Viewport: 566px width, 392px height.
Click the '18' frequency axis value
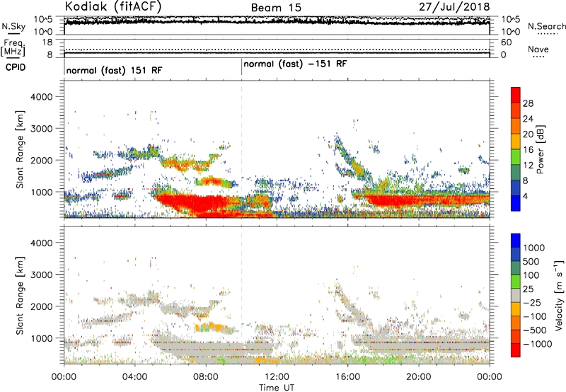point(47,42)
